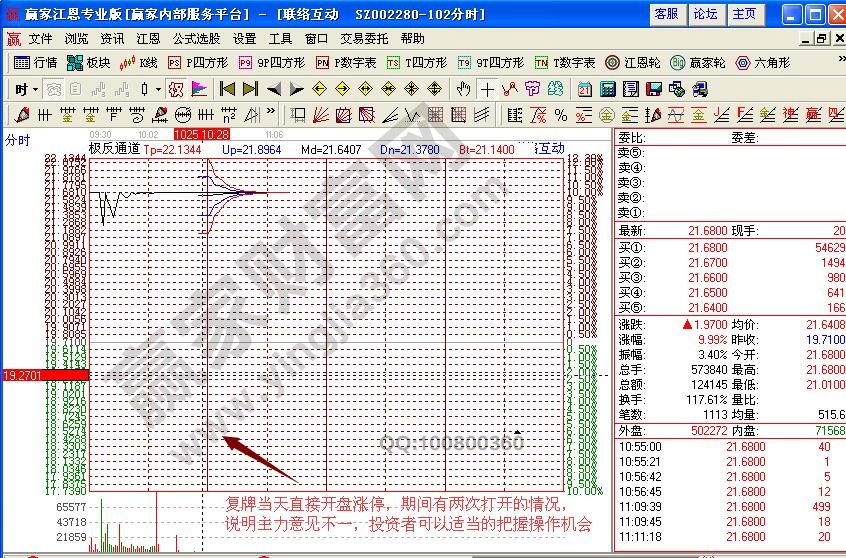Click the 换手 value 117.61%
The width and height of the screenshot is (846, 558).
706,400
